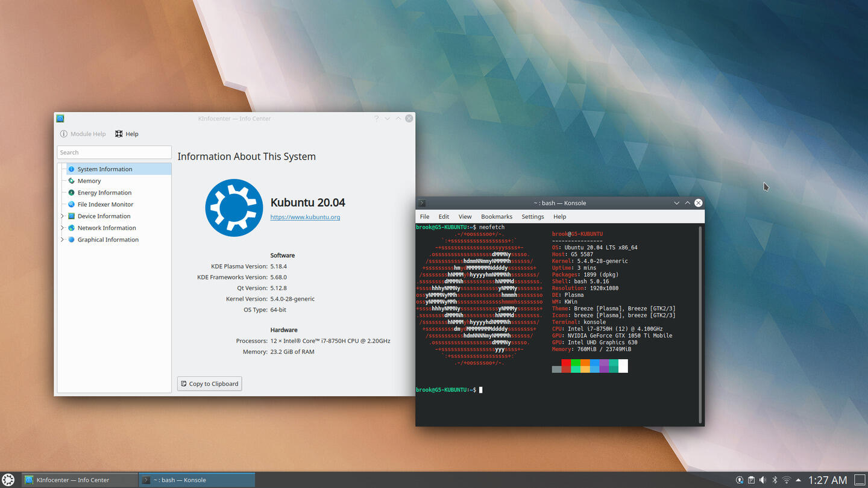Click the i7-8750H processors line in KInfocenter
868x488 pixels.
tap(330, 341)
